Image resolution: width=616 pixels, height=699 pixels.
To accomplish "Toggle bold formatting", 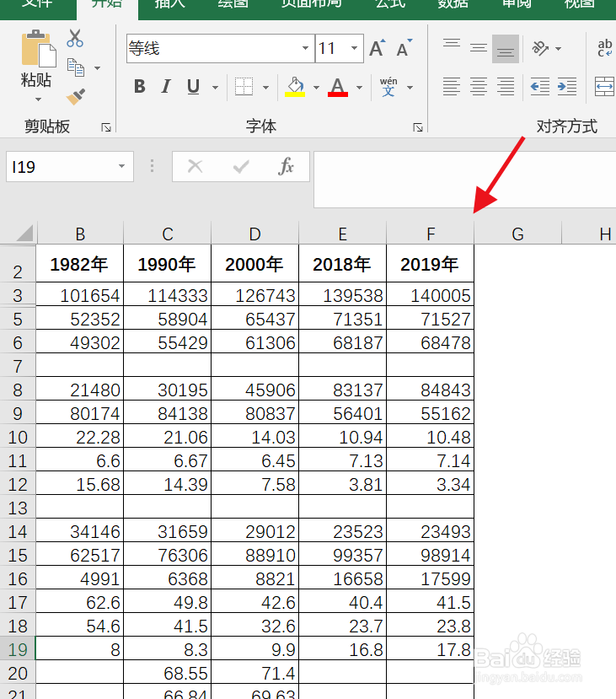I will pos(139,87).
